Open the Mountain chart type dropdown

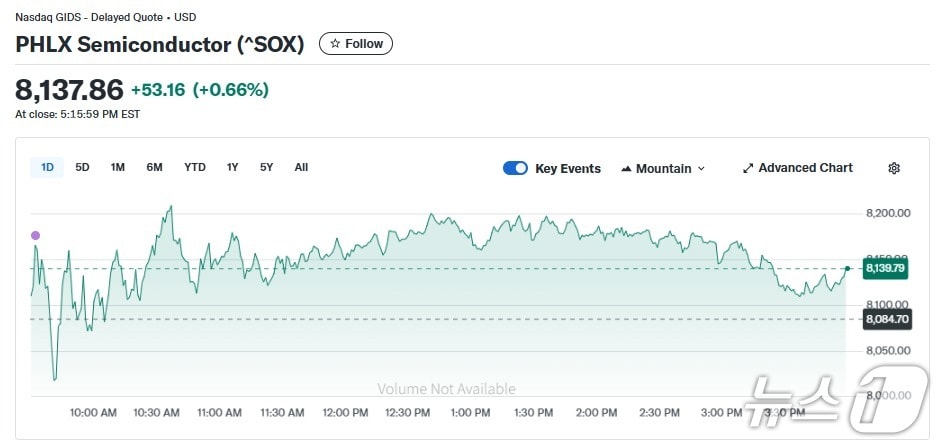663,168
